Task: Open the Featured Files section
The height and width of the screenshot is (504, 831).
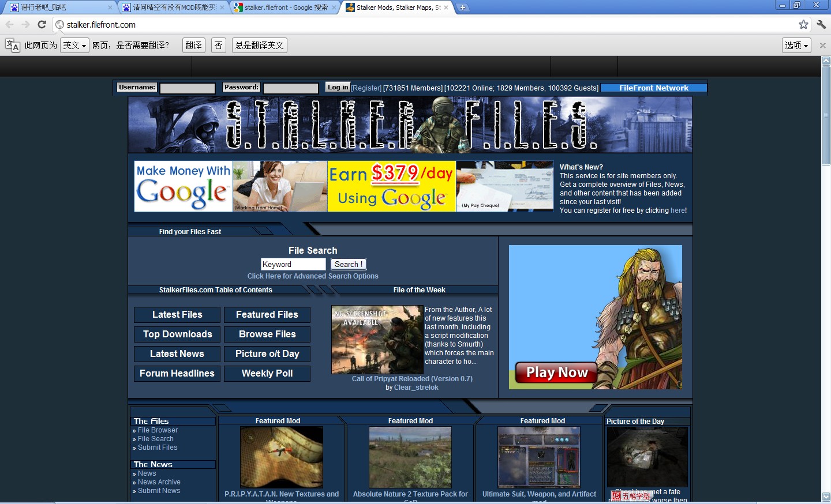Action: 267,315
